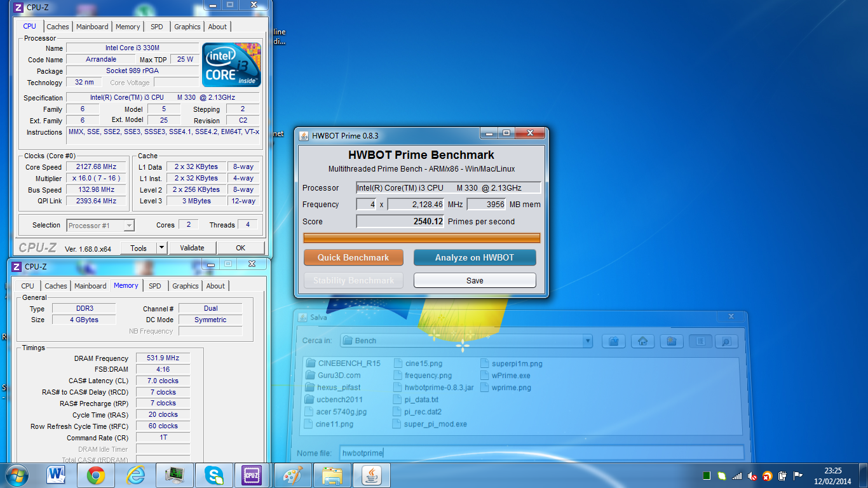The image size is (868, 488).
Task: Select the file cine15.png
Action: pyautogui.click(x=418, y=363)
